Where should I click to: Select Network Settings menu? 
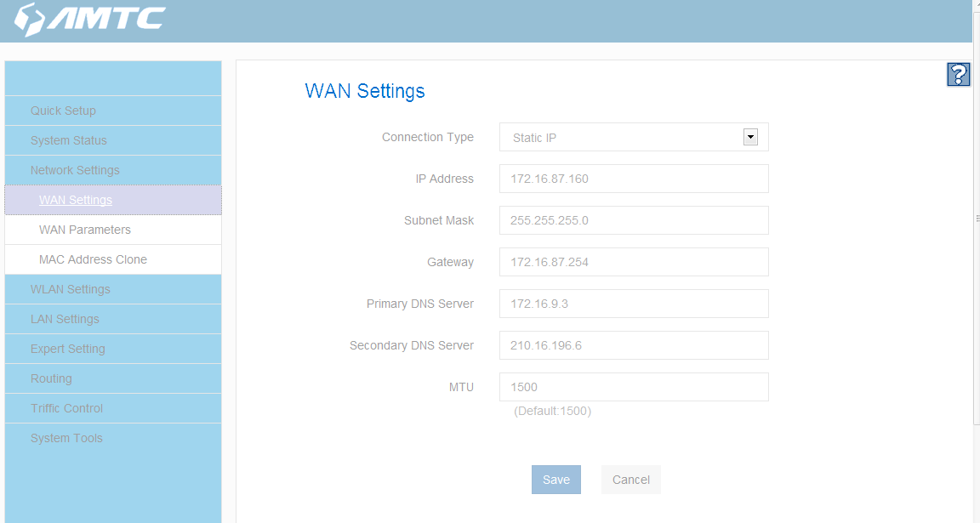tap(113, 170)
